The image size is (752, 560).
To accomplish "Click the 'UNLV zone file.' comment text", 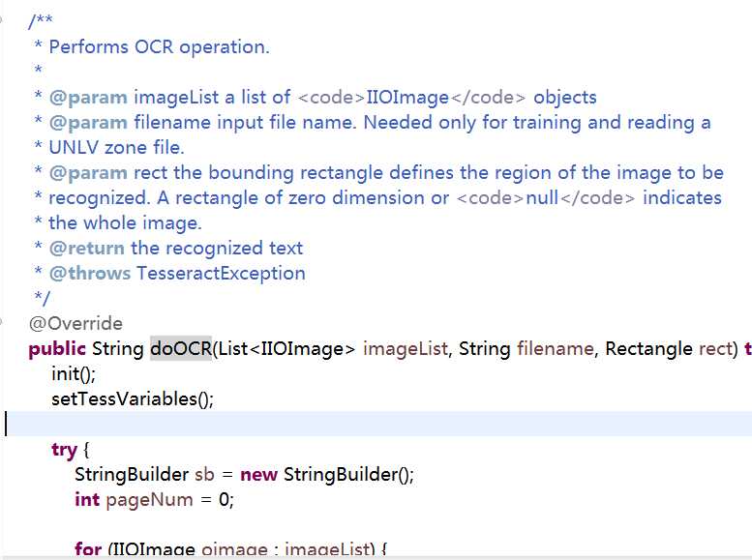I will 116,148.
